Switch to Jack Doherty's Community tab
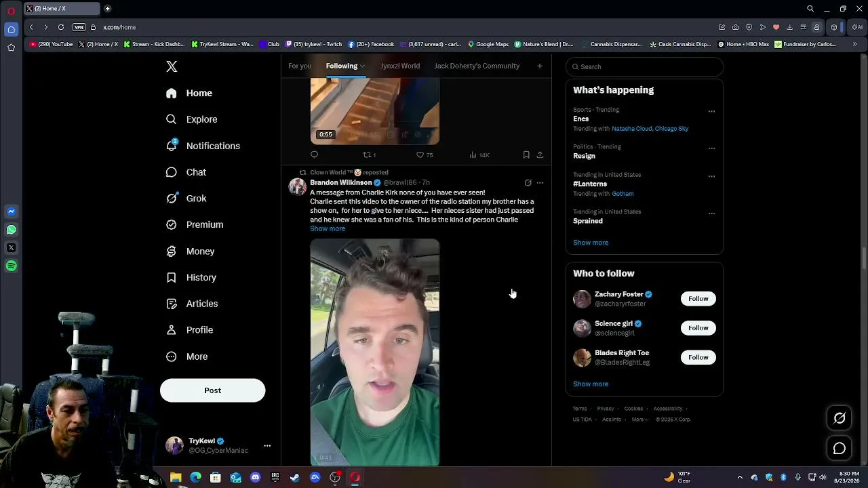 [477, 66]
